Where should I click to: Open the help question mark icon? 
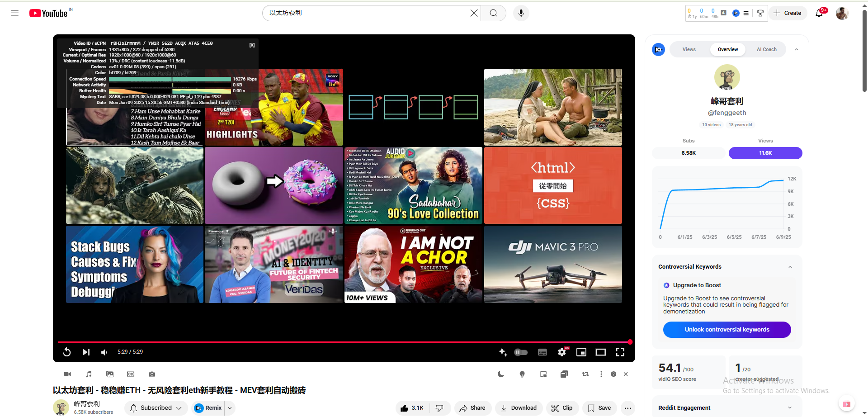point(613,374)
